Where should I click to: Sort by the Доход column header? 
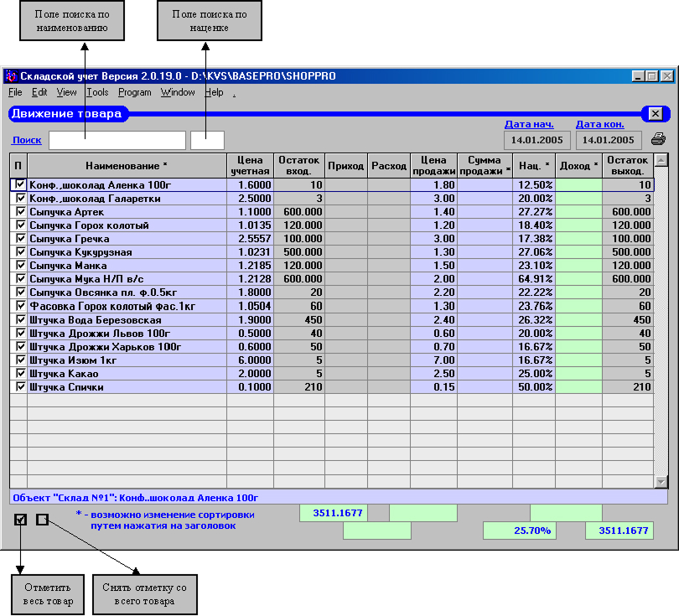(578, 165)
